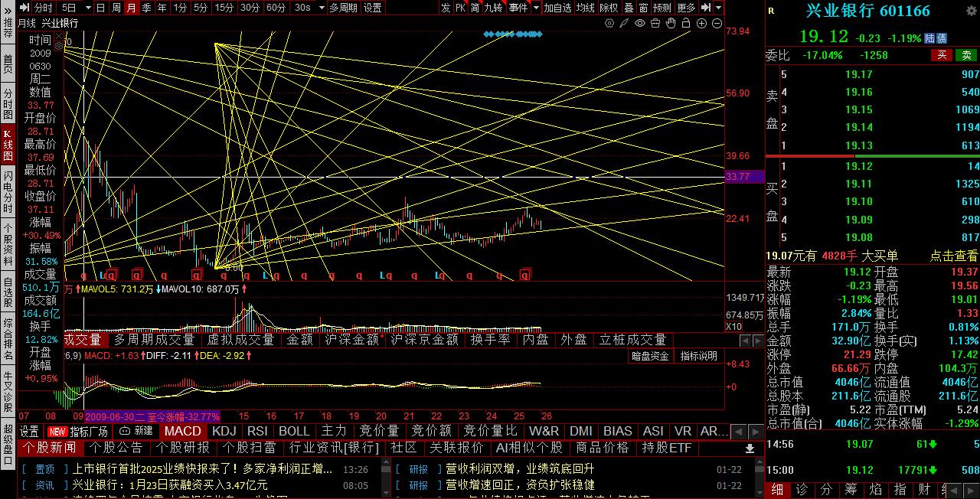Expand the 30s interval dropdown arrow
This screenshot has height=499, width=980.
(322, 8)
